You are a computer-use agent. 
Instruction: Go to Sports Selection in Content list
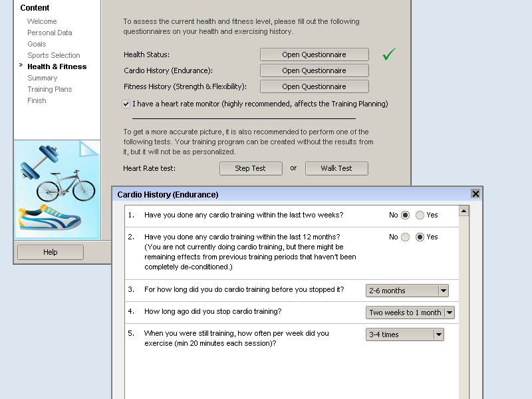tap(54, 55)
